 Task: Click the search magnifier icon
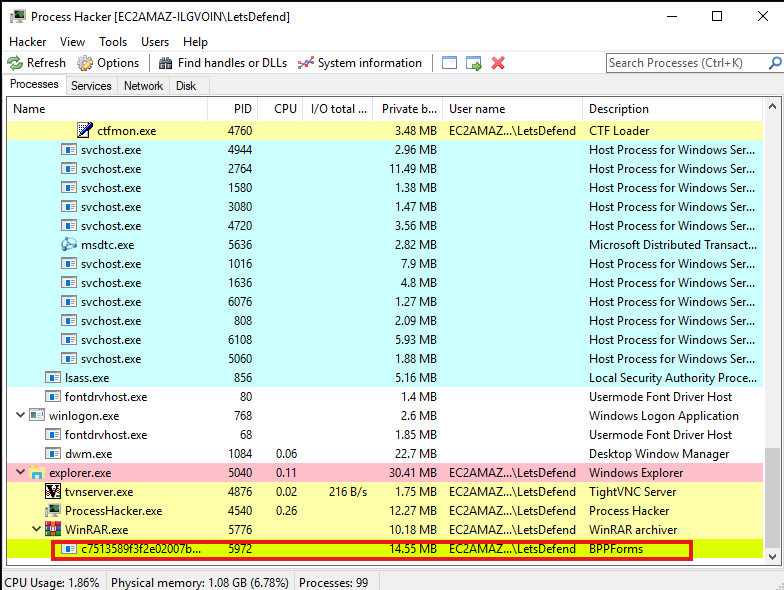[x=774, y=63]
